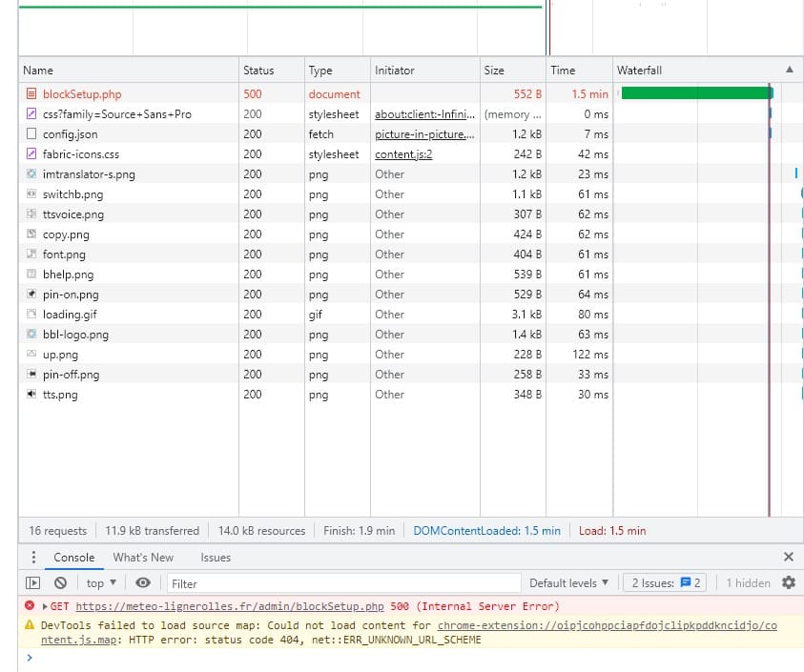Image resolution: width=804 pixels, height=672 pixels.
Task: Click 'DOMContentLoaded: 1.5 min' status entry
Action: pos(486,531)
